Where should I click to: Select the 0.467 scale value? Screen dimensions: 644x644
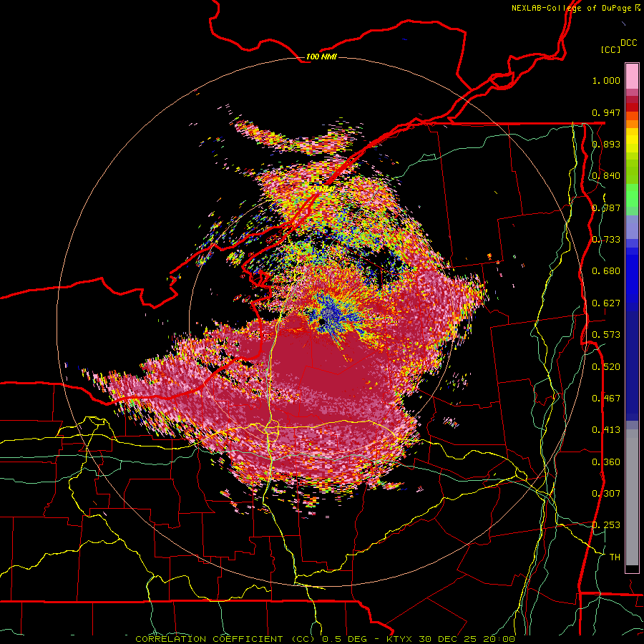pos(606,399)
